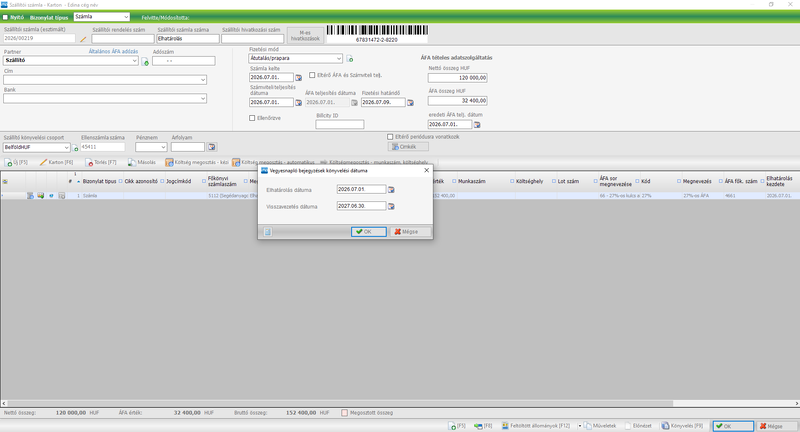Image resolution: width=800 pixels, height=432 pixels.
Task: Click main window OK button at bottom right
Action: click(733, 426)
